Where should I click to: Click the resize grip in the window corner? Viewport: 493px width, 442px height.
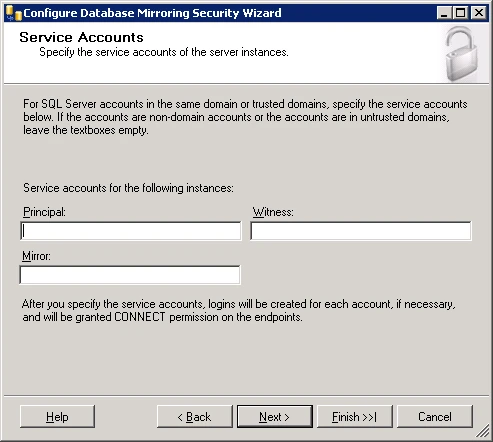click(482, 431)
